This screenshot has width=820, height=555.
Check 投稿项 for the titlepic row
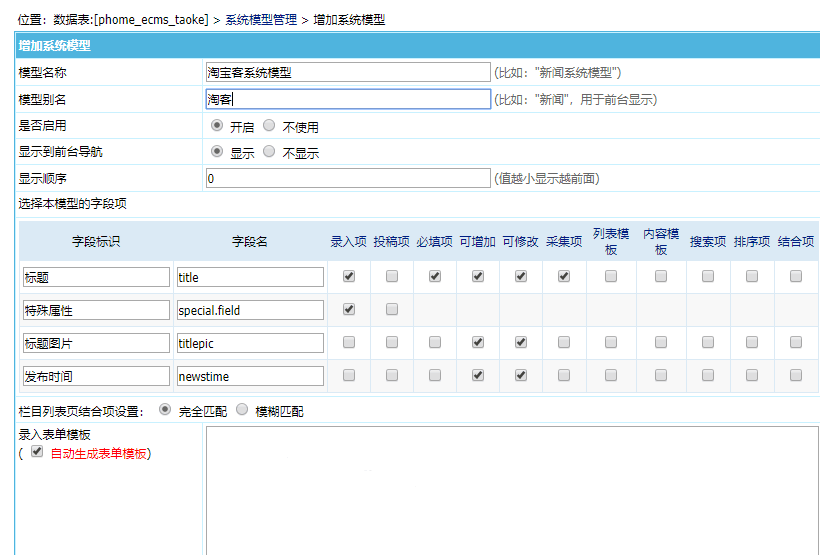click(392, 342)
